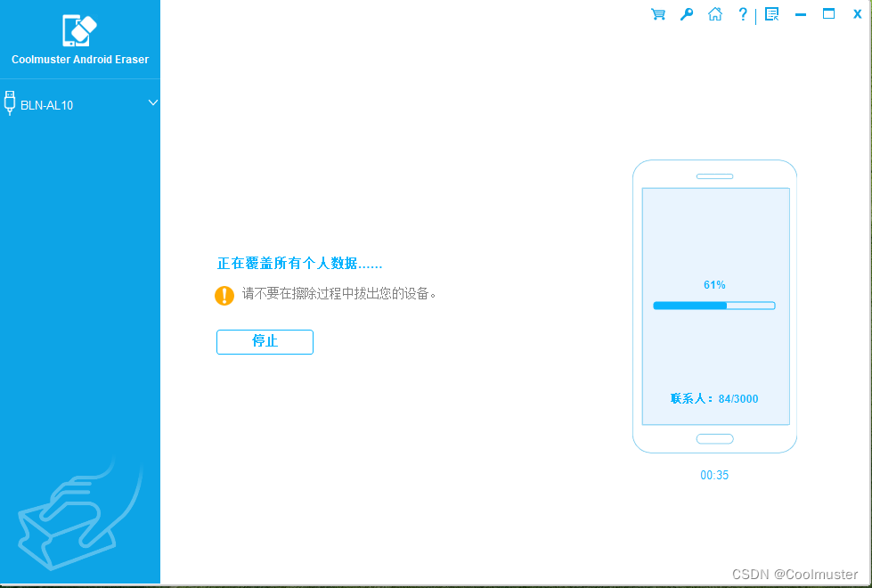Open the feedback notes icon
872x588 pixels.
click(x=771, y=14)
